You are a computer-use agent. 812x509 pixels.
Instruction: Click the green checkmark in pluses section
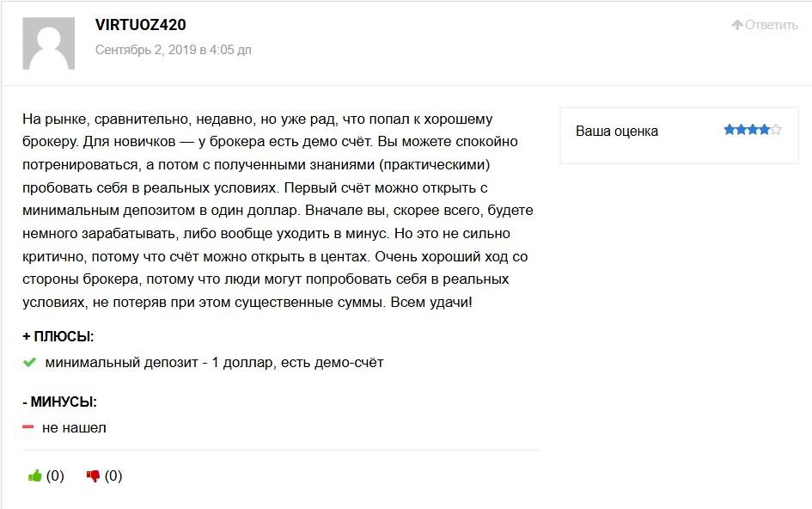pyautogui.click(x=29, y=362)
